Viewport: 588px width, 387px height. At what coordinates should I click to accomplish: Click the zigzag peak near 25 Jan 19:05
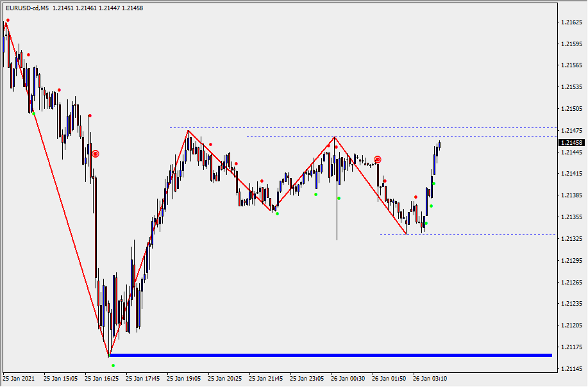click(x=188, y=131)
